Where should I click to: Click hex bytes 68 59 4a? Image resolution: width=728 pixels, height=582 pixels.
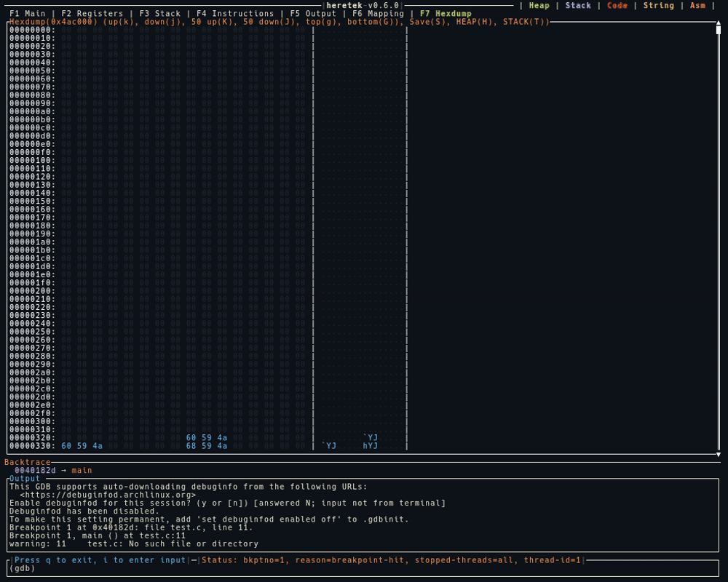[207, 446]
